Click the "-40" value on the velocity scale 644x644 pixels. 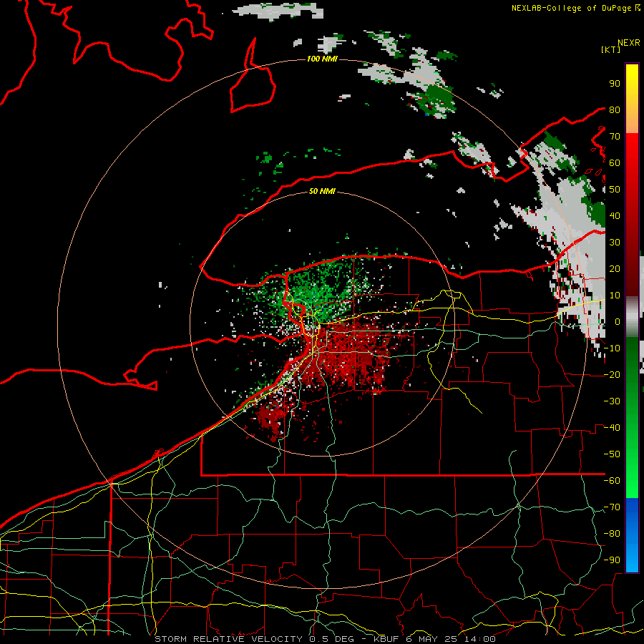612,428
